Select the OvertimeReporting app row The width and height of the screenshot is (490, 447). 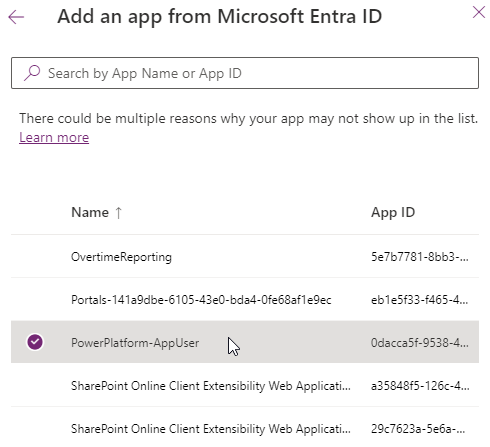[245, 256]
